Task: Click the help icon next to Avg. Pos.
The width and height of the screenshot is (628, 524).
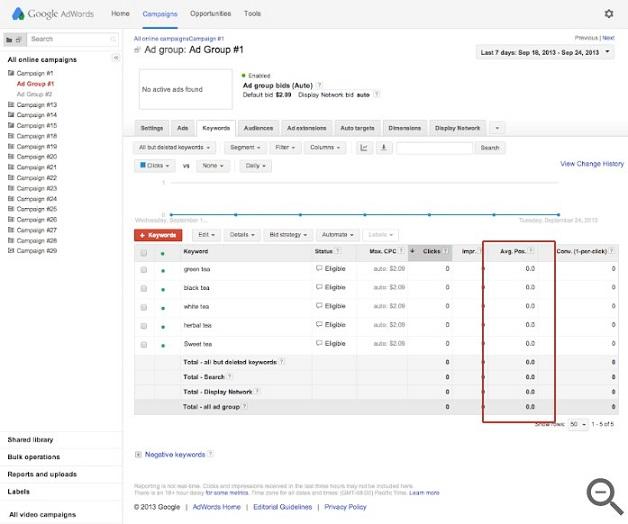Action: coord(531,251)
